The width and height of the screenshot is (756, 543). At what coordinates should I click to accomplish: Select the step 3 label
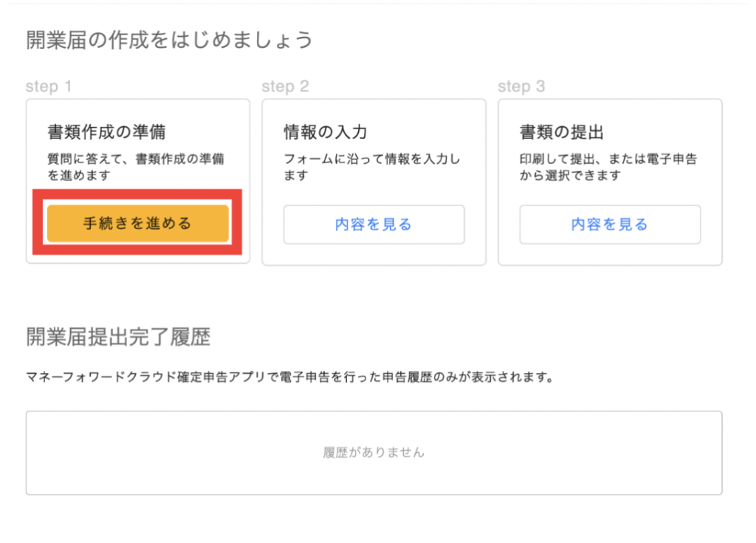(521, 86)
